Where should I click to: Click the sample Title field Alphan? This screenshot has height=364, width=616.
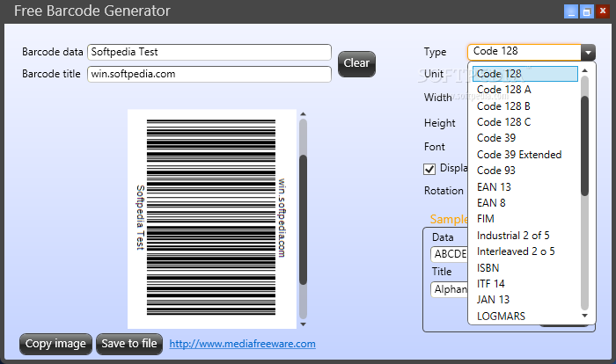(449, 290)
